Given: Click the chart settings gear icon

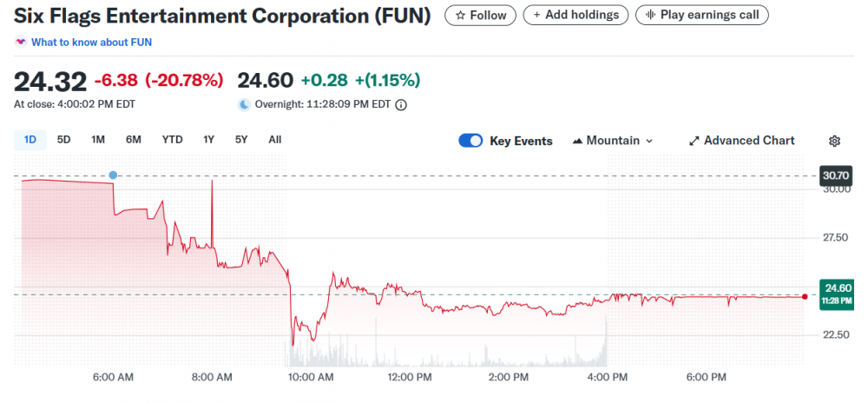Looking at the screenshot, I should pos(835,141).
